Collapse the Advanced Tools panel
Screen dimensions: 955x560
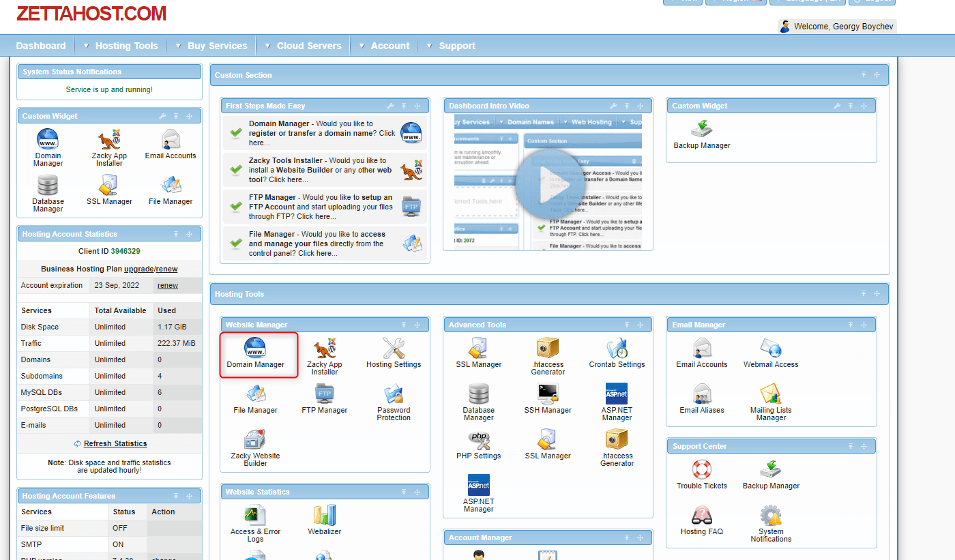tap(626, 325)
